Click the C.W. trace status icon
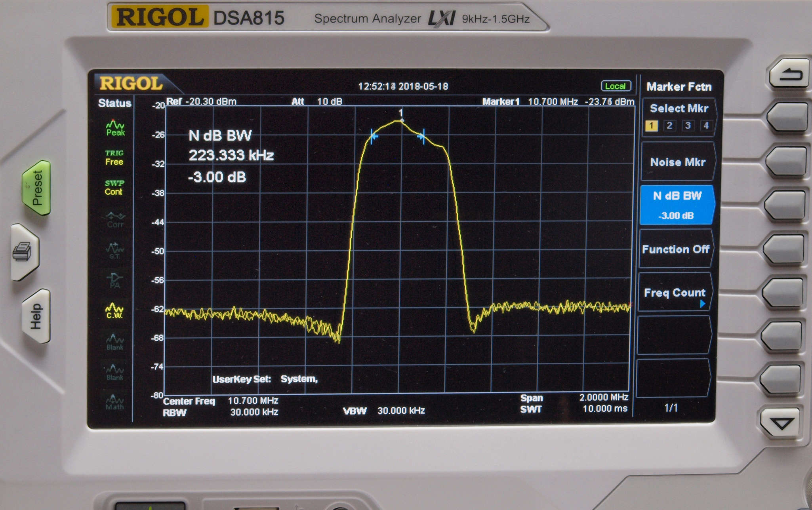Image resolution: width=812 pixels, height=510 pixels. tap(114, 311)
